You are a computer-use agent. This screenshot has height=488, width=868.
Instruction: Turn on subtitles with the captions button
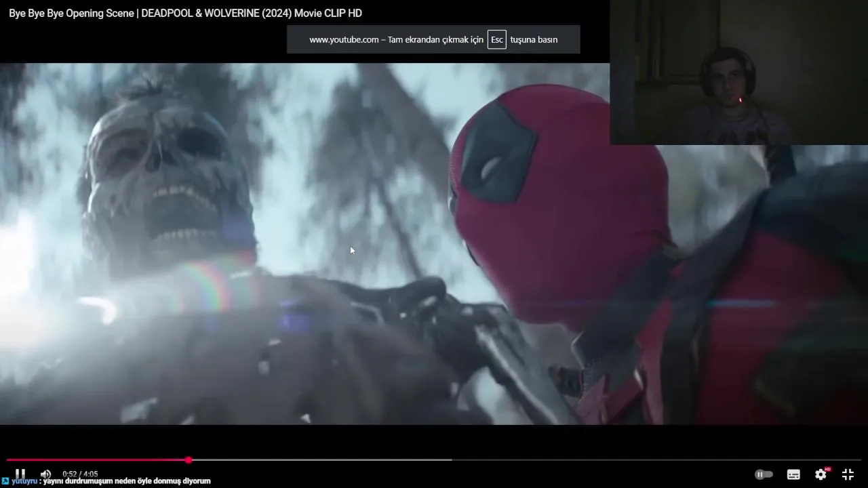793,474
